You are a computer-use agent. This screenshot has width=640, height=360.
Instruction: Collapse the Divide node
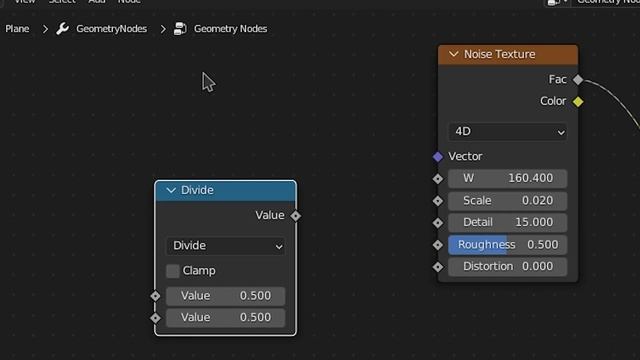(171, 190)
